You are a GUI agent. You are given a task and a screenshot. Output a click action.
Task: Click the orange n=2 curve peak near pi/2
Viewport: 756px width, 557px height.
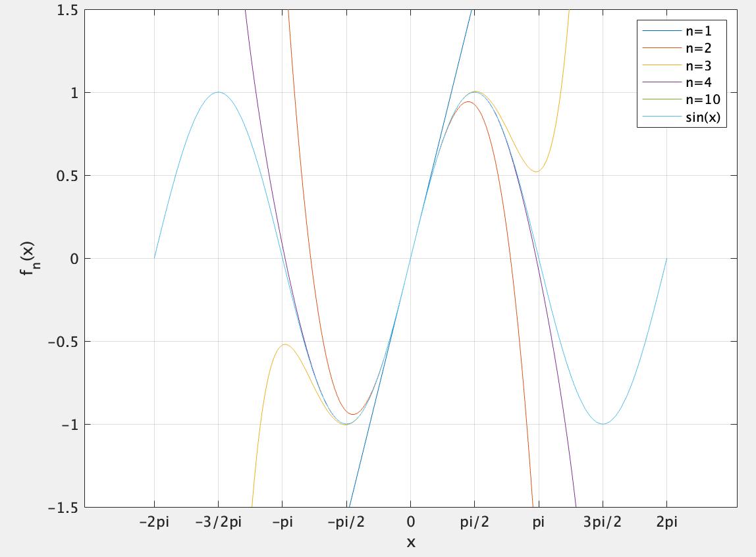coord(468,101)
